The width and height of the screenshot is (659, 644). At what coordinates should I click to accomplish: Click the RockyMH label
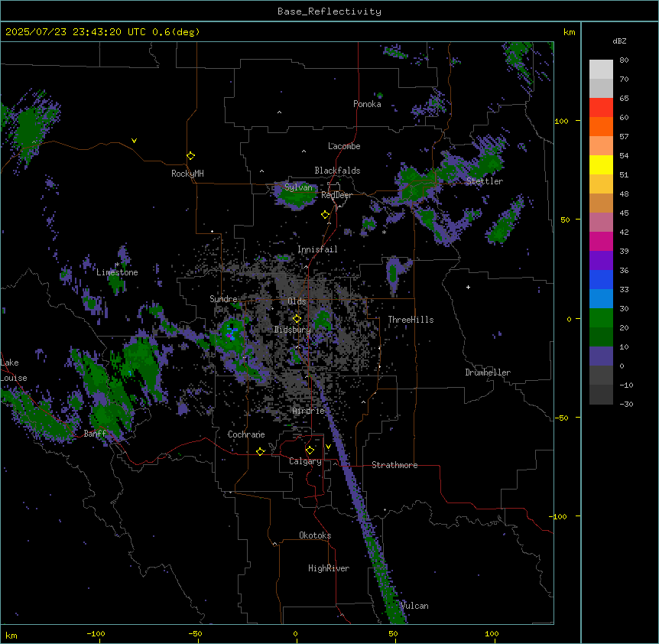[x=187, y=174]
